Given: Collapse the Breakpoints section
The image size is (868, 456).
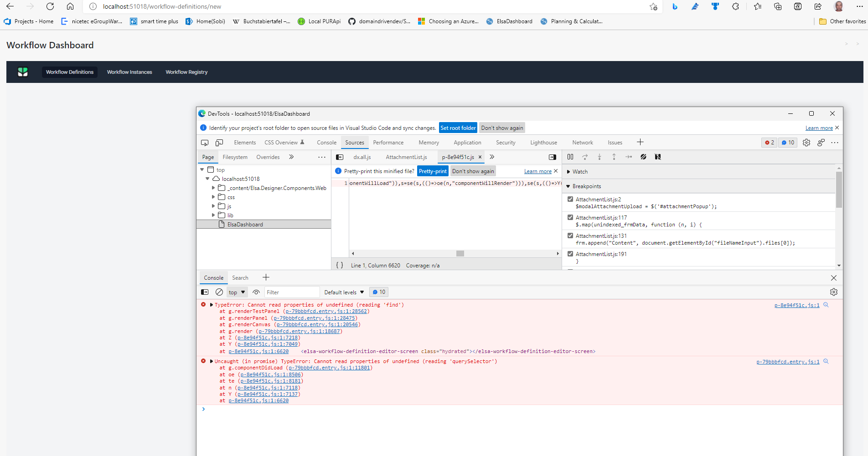Looking at the screenshot, I should pos(568,186).
